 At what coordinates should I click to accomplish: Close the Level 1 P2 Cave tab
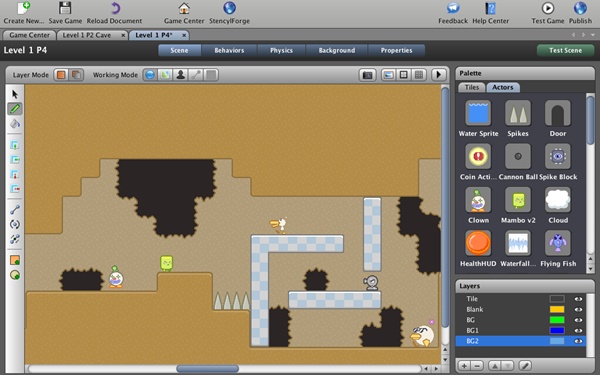point(123,35)
